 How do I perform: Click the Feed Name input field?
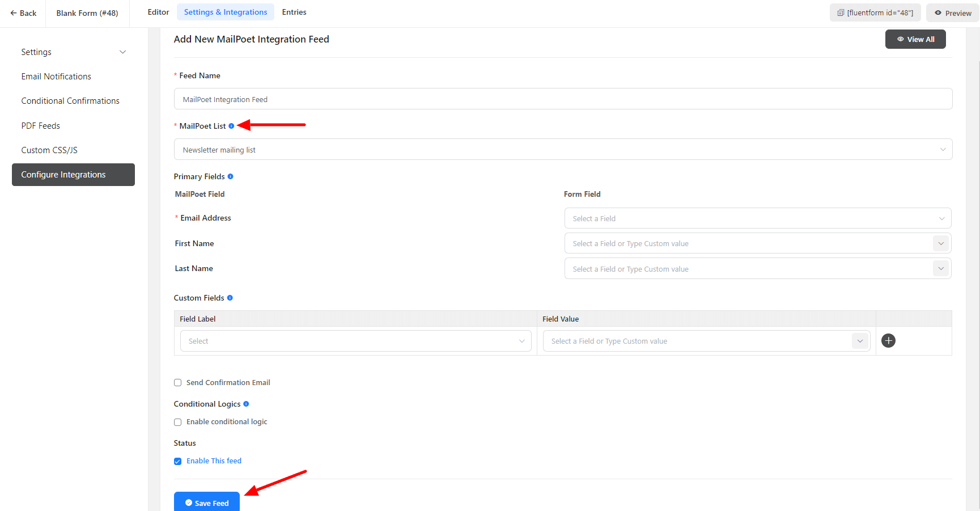(562, 99)
